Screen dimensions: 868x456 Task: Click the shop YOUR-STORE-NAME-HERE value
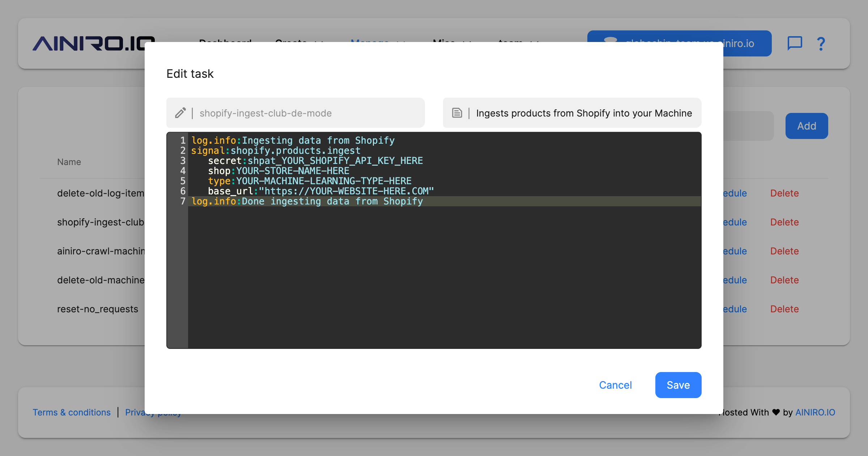(293, 171)
